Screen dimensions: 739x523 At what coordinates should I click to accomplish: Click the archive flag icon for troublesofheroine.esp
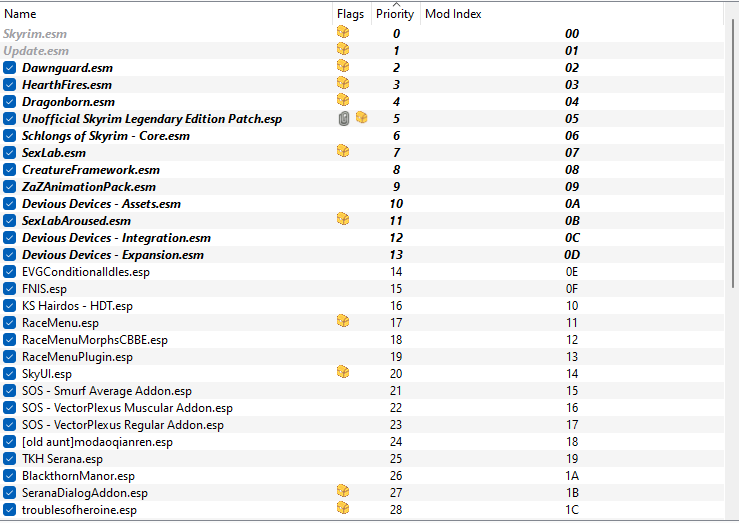click(343, 508)
